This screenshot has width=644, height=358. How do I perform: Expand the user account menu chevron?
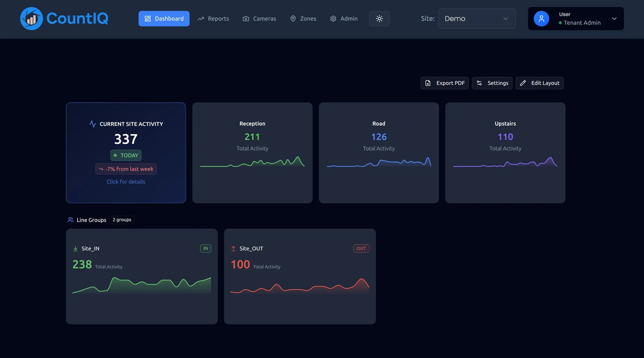point(614,18)
